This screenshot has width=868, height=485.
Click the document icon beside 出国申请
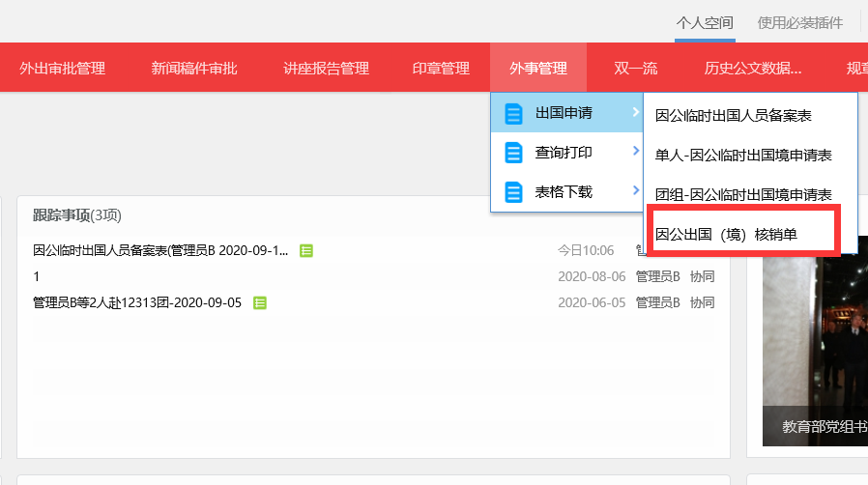pos(513,114)
